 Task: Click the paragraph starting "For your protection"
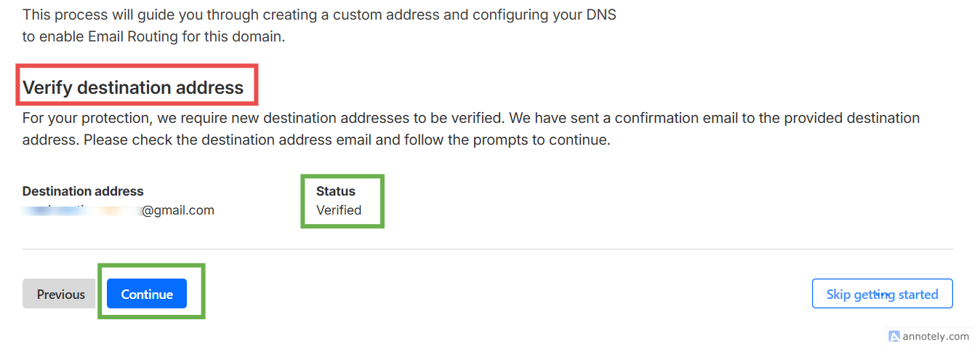pyautogui.click(x=471, y=118)
